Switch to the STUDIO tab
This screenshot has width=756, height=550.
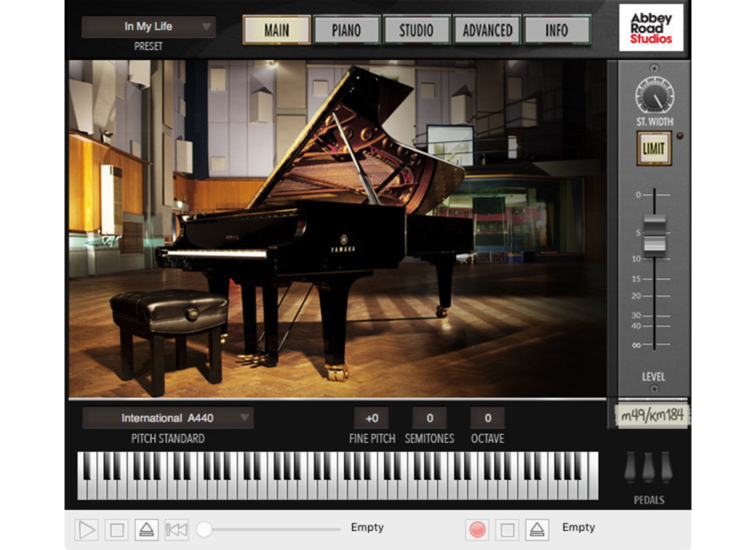coord(417,30)
